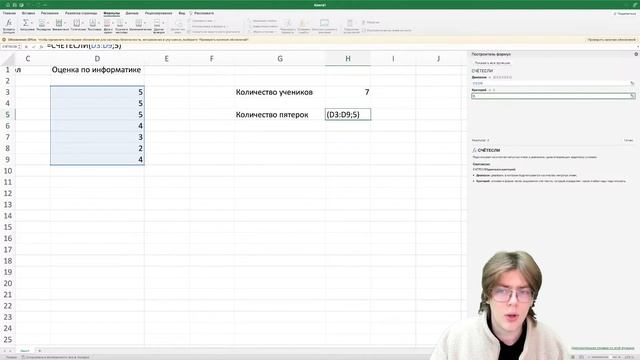Open the Рисование ribbon tab
This screenshot has height=360, width=640.
[50, 13]
